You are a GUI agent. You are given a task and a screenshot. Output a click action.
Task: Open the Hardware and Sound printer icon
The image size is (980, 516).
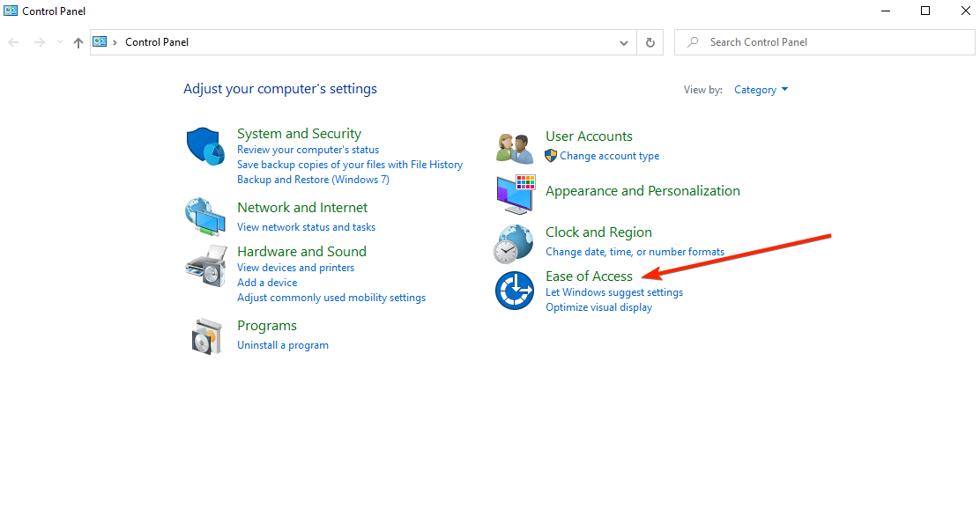[205, 263]
